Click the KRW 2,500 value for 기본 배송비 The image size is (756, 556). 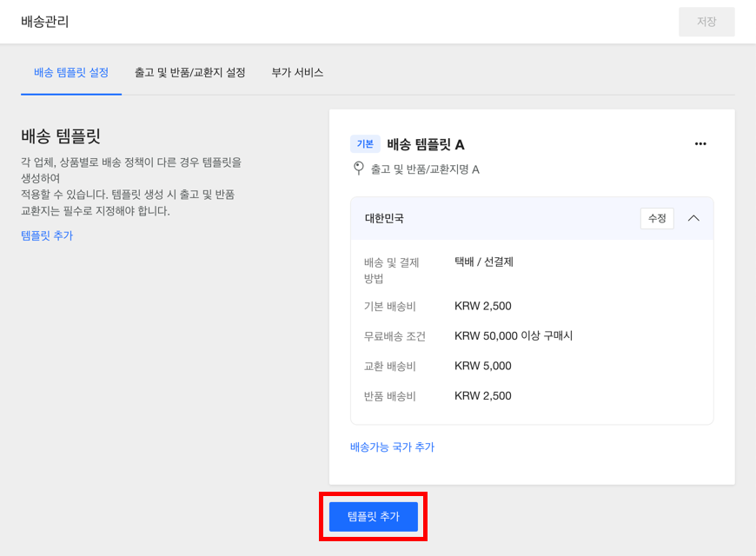click(482, 306)
